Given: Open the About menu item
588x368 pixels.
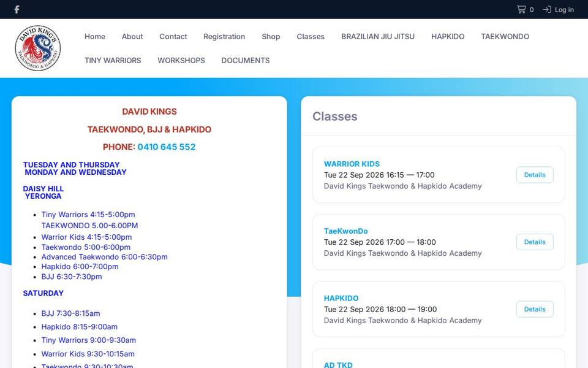Looking at the screenshot, I should (x=132, y=36).
